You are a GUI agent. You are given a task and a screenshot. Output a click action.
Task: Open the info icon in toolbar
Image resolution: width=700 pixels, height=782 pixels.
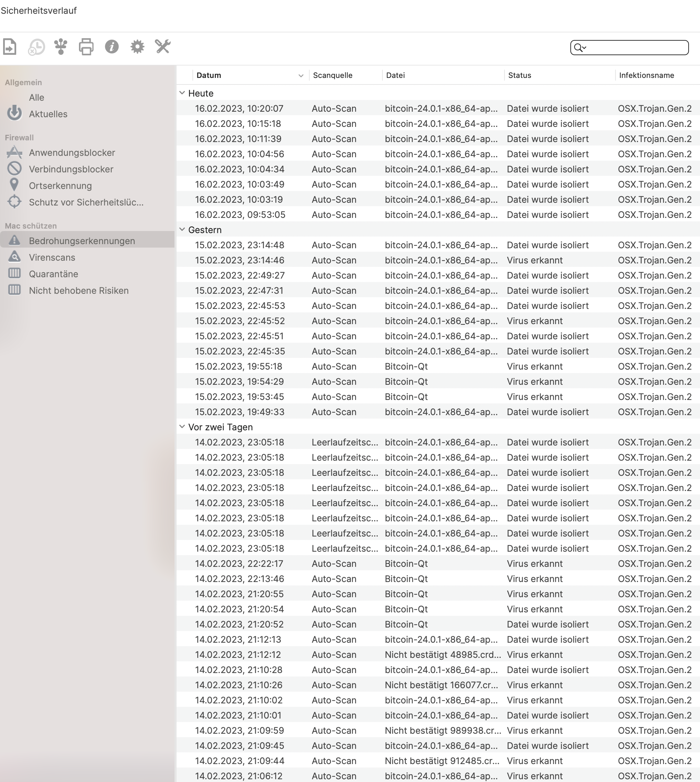tap(112, 47)
